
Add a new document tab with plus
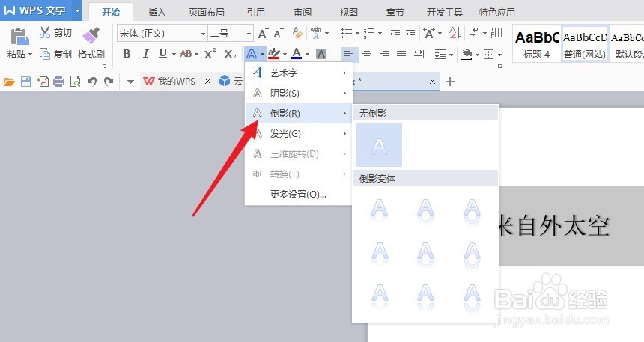[450, 82]
